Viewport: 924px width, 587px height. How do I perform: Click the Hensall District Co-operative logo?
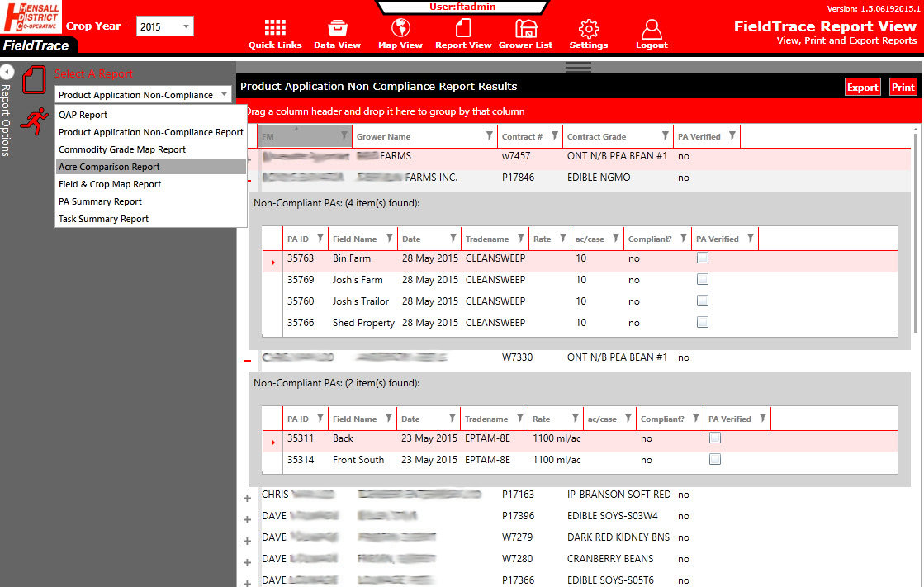(x=31, y=17)
